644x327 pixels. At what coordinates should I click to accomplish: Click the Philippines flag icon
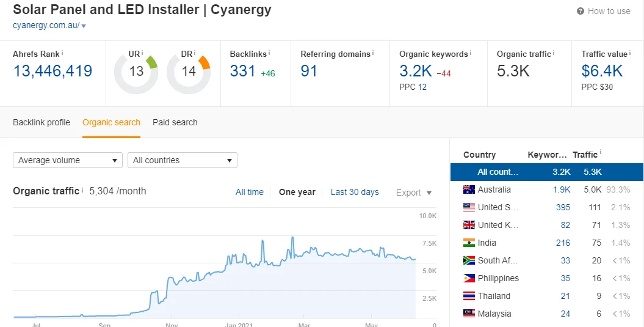click(x=469, y=278)
